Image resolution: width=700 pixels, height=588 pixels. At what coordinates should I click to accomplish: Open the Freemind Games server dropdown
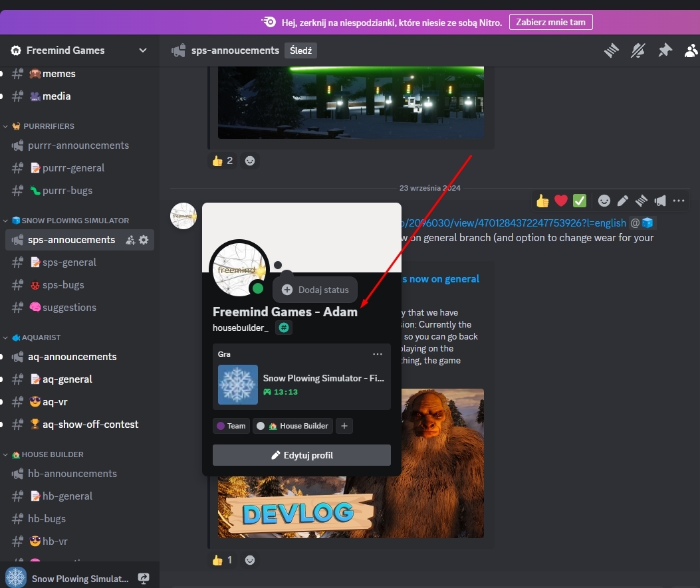142,50
